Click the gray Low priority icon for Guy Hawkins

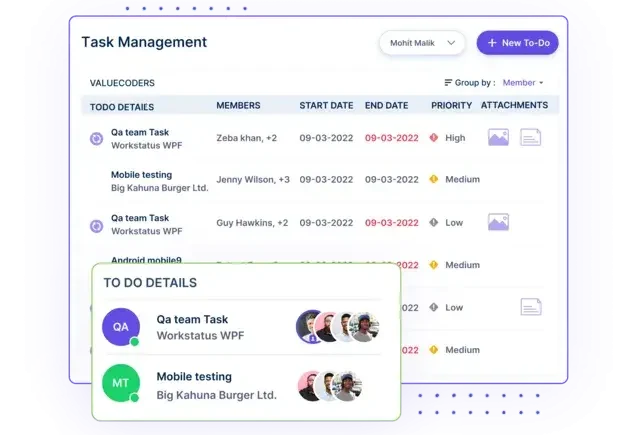[433, 223]
